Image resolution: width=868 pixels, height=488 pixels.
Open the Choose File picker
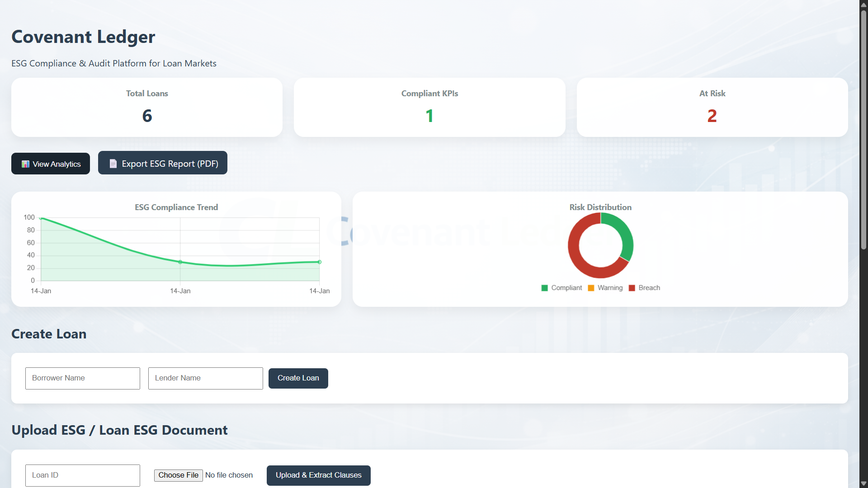point(178,475)
